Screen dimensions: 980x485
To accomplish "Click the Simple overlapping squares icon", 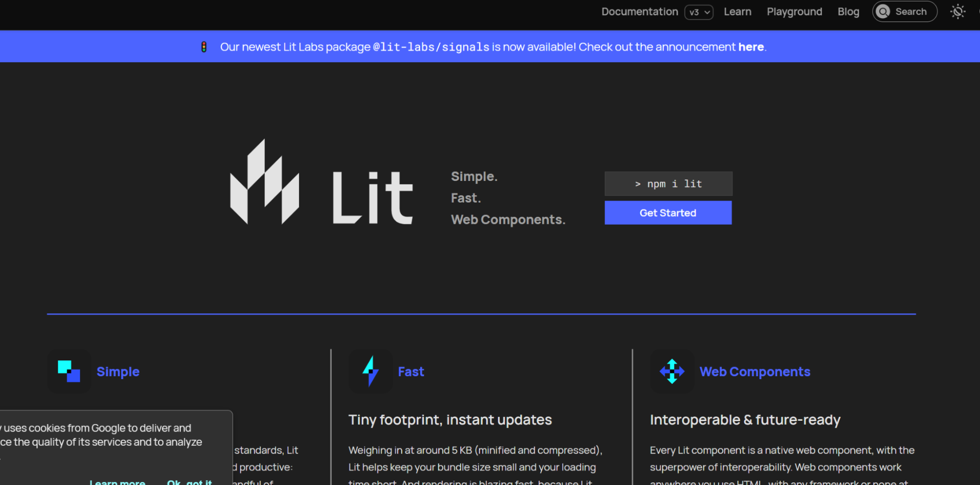I will pos(69,371).
